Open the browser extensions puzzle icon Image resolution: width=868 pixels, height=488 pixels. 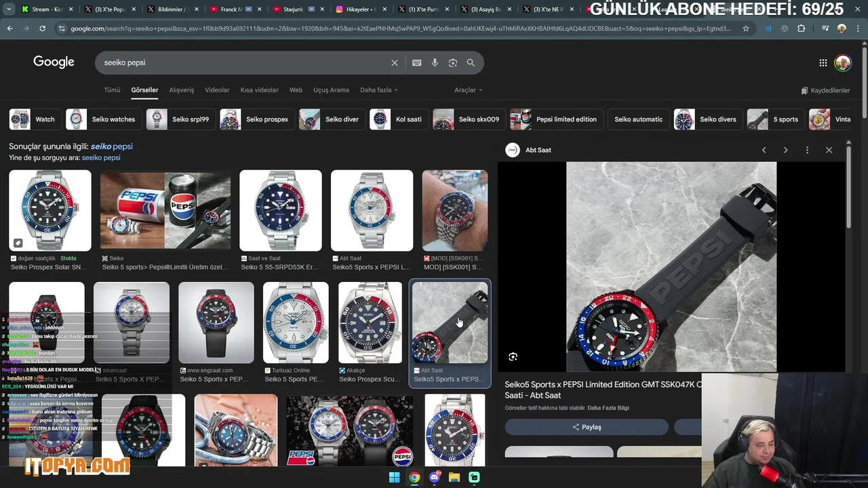tap(802, 28)
